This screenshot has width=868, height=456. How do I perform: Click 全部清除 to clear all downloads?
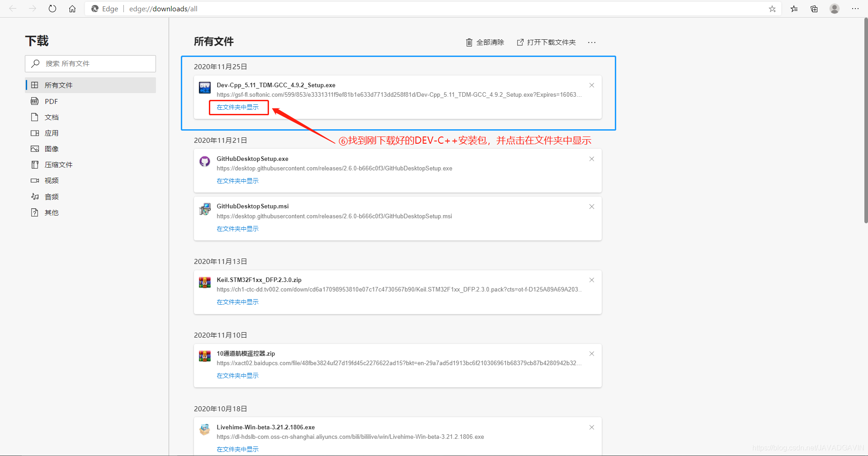coord(485,42)
